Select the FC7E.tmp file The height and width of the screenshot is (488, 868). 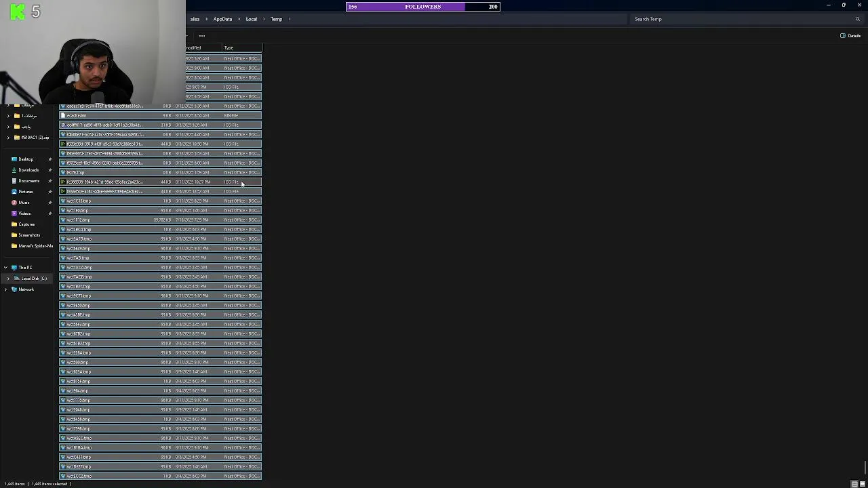(160, 173)
